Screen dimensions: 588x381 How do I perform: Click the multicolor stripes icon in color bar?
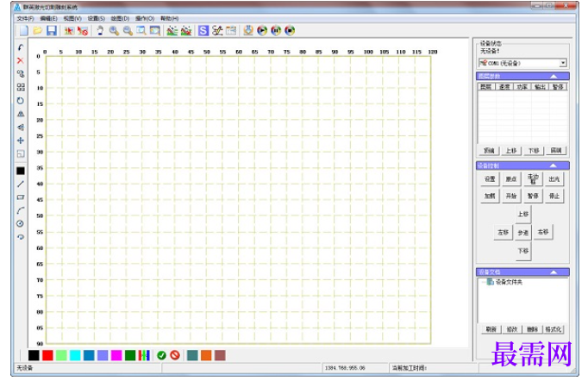[x=144, y=355]
